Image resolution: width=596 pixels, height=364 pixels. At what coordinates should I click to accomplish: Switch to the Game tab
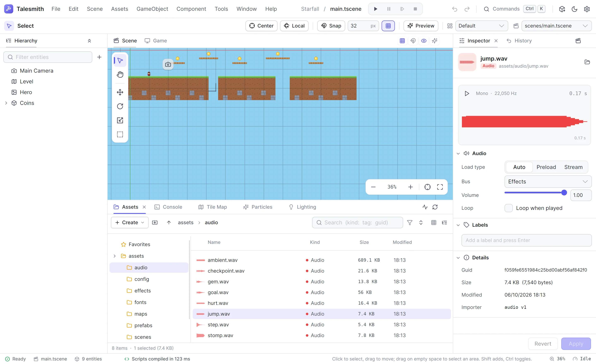pos(156,41)
